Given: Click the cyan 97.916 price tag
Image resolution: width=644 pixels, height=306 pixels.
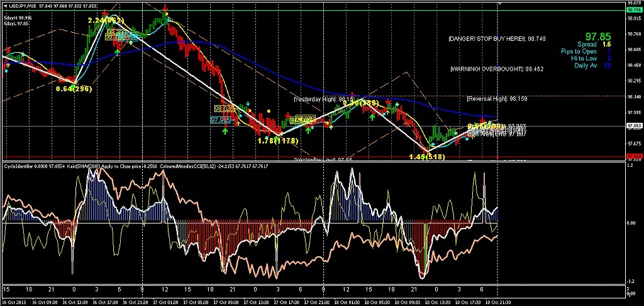Looking at the screenshot, I should point(221,120).
